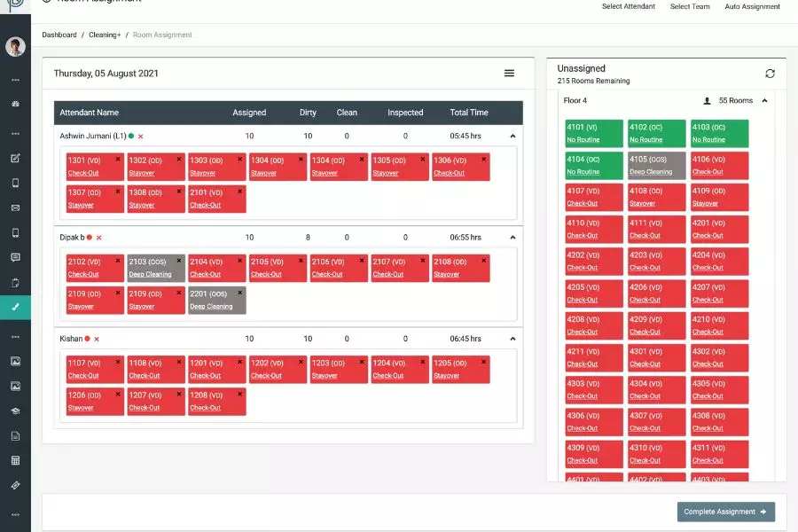Click Ashwin Jumani's green status dot

tap(131, 136)
